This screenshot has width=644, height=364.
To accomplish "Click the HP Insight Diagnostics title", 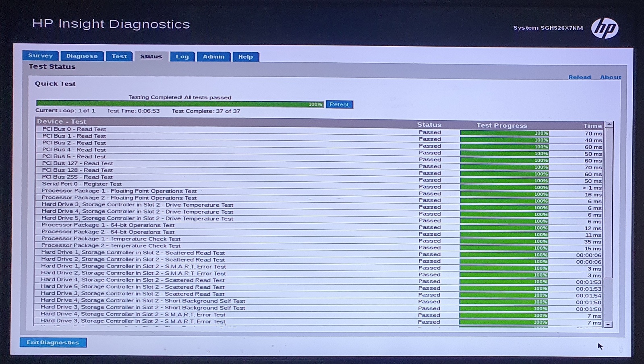I will pos(111,24).
